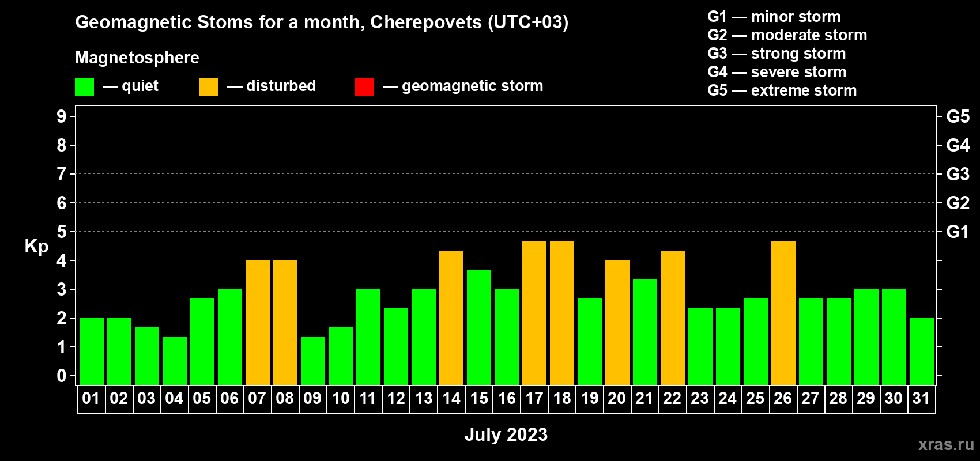The image size is (980, 461).
Task: Click date label 30 on axis
Action: pyautogui.click(x=894, y=398)
